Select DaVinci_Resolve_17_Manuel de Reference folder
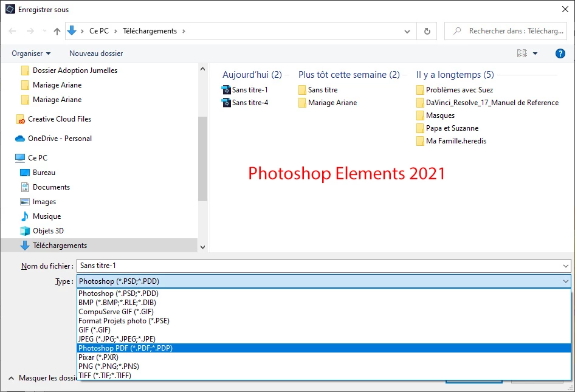Screen dimensions: 575x392 tap(487, 103)
